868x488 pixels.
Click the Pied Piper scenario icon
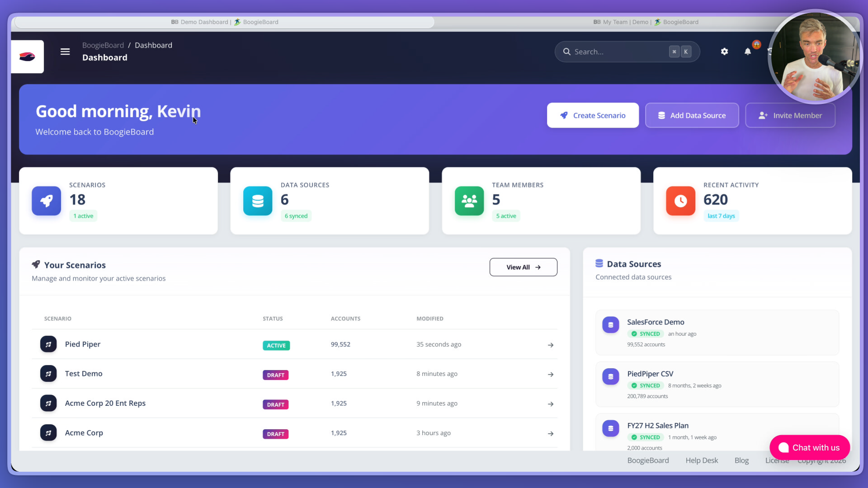click(x=48, y=344)
